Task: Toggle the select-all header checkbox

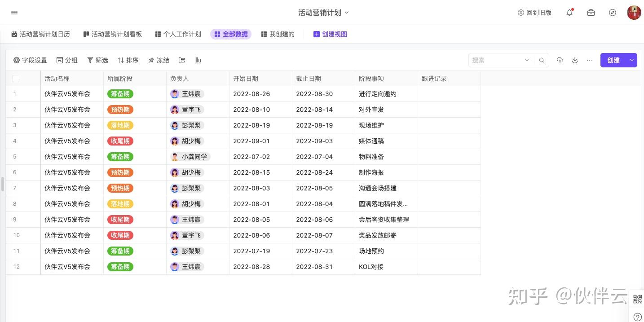Action: (x=16, y=79)
